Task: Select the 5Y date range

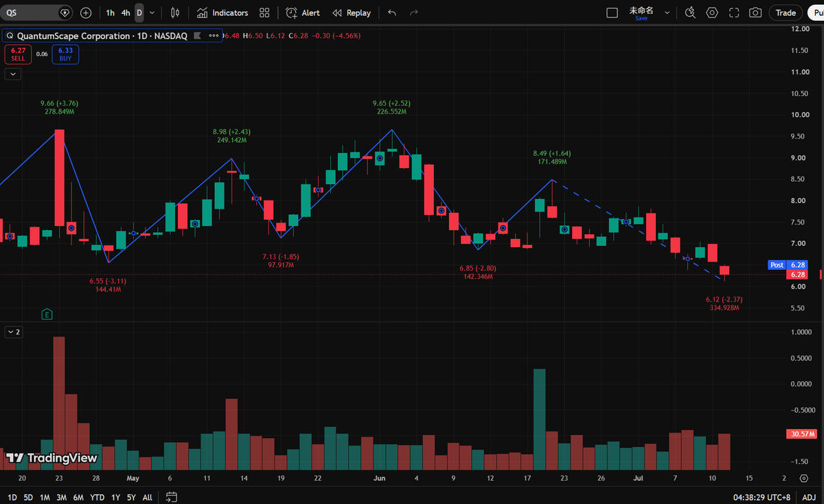Action: [x=131, y=497]
